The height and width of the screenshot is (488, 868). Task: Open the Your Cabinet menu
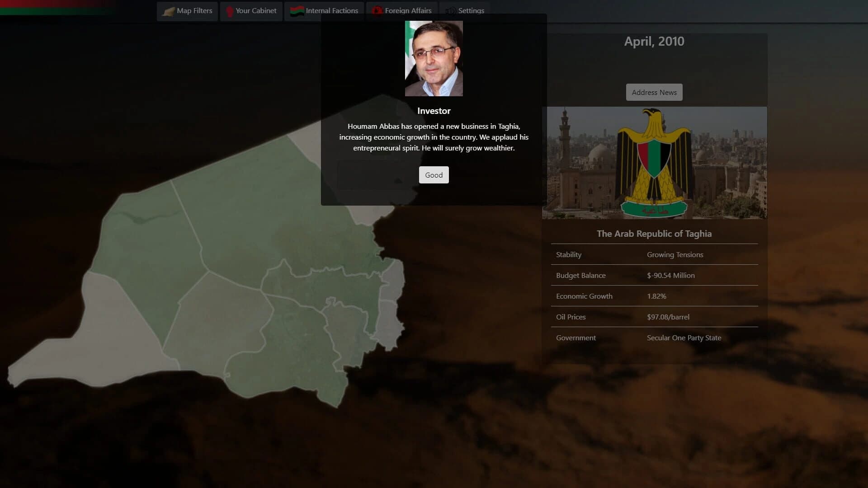click(x=251, y=11)
